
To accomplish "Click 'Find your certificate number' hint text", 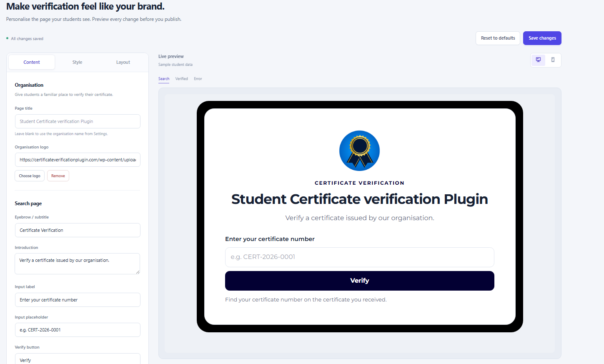I will [x=306, y=300].
